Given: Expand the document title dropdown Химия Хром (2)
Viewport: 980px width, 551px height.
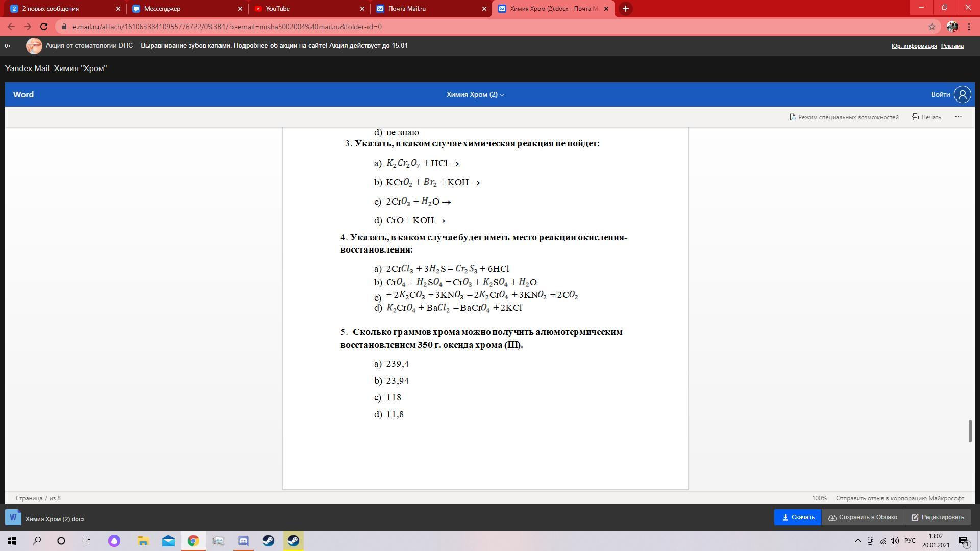Looking at the screenshot, I should [475, 94].
